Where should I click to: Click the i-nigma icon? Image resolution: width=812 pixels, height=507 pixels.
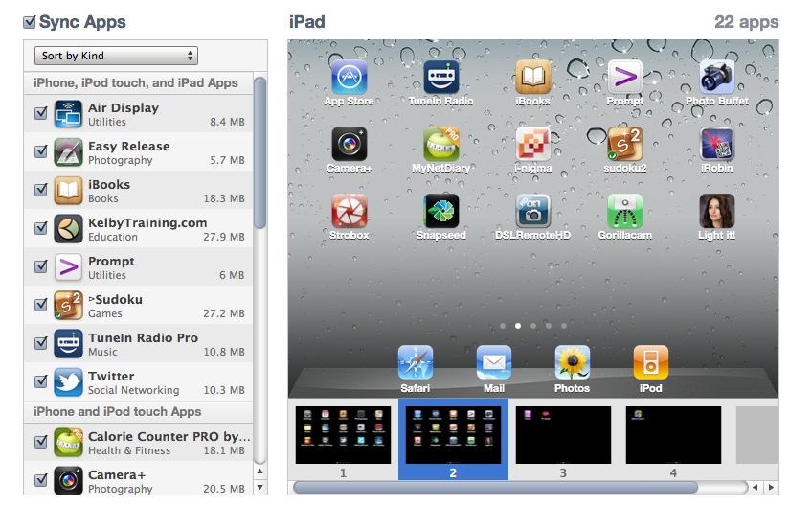532,144
